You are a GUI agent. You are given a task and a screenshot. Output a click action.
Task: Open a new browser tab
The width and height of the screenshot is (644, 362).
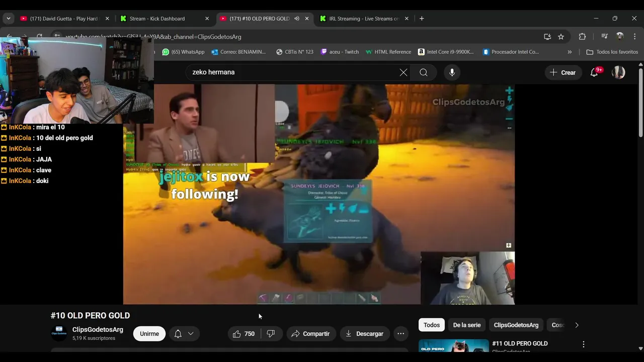coord(422,19)
